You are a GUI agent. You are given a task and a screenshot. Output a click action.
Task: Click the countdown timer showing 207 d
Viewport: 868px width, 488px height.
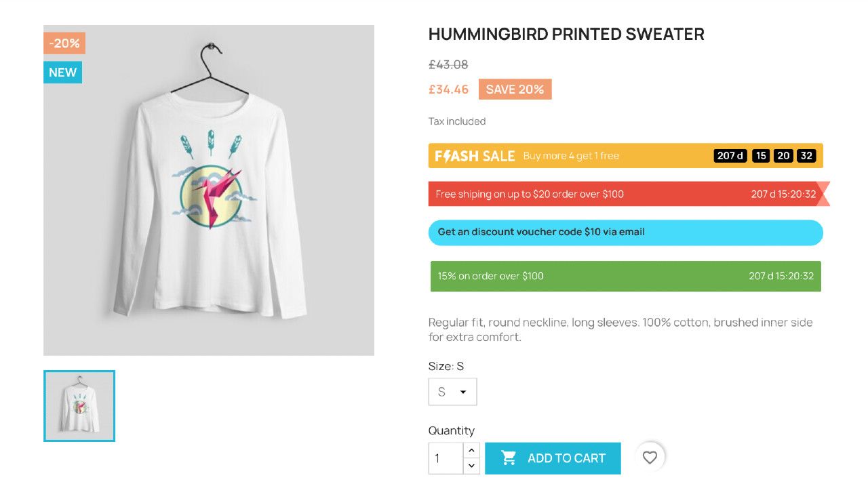(730, 155)
